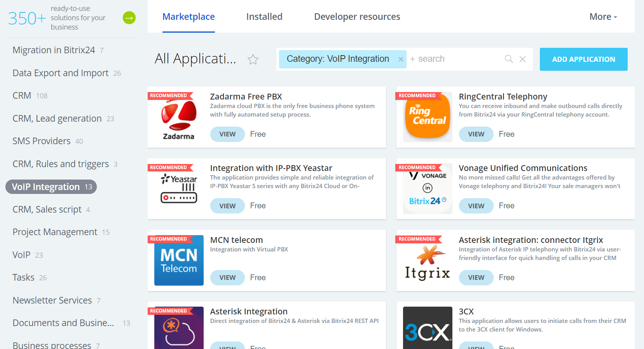View Integration with IP-PBX Yeastar app

(x=227, y=206)
